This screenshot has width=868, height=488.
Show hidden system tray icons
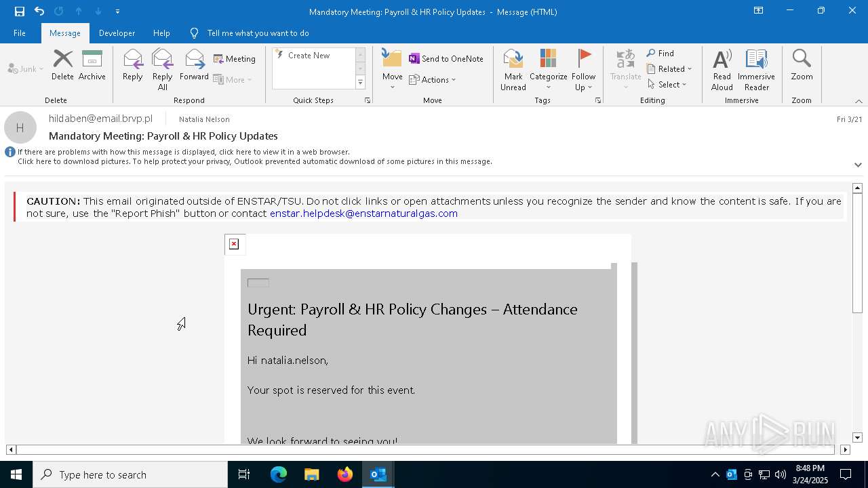pyautogui.click(x=715, y=474)
